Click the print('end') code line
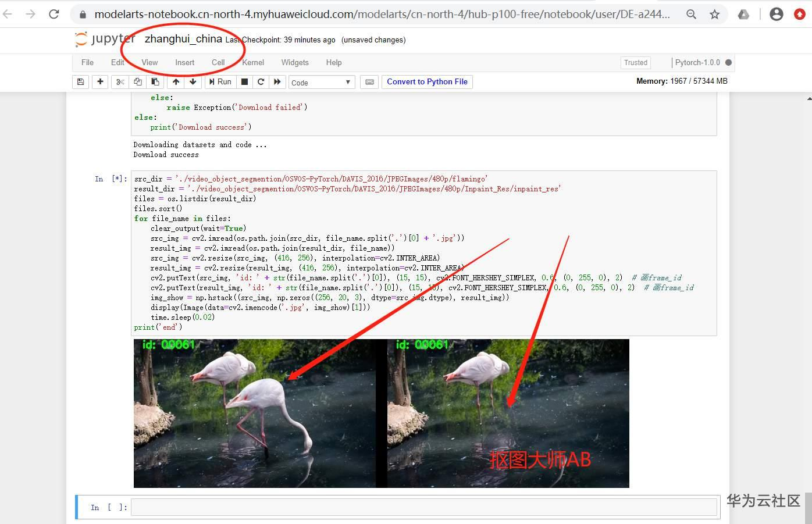 [158, 327]
